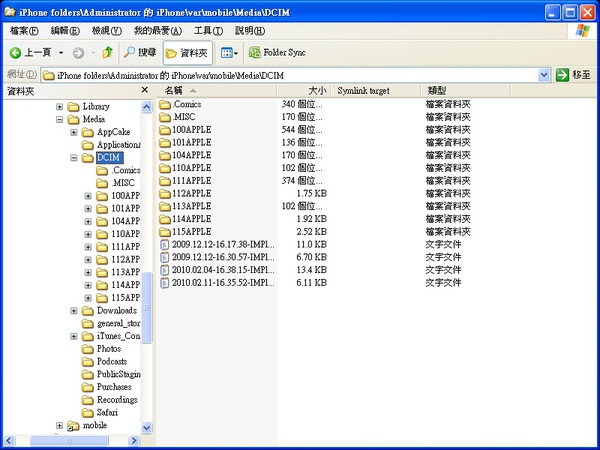Screen dimensions: 600x450
Task: Open the Views layout icon in the toolbar
Action: [226, 52]
